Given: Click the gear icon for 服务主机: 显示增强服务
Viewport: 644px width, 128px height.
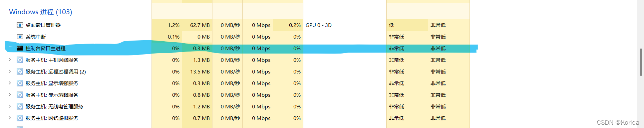Looking at the screenshot, I should [20, 83].
